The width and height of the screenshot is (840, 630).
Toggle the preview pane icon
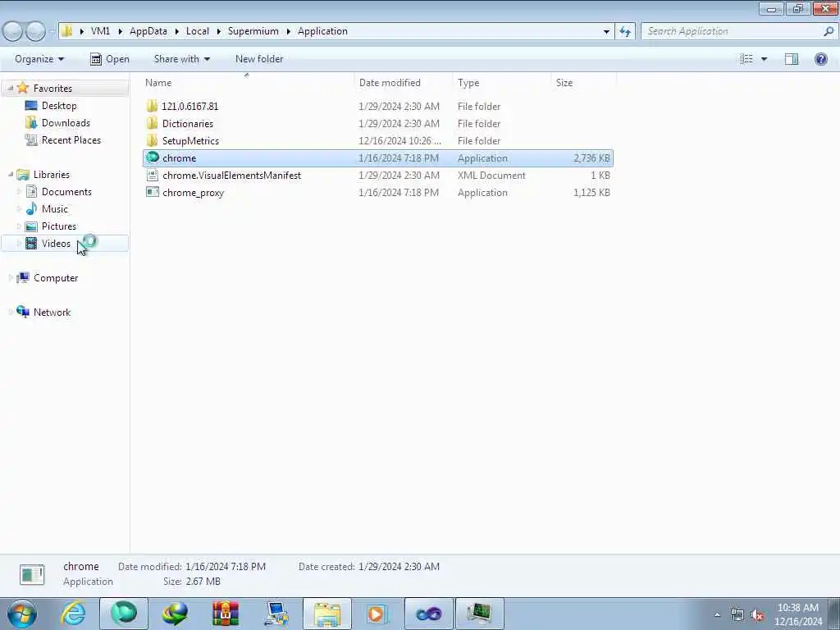coord(792,59)
